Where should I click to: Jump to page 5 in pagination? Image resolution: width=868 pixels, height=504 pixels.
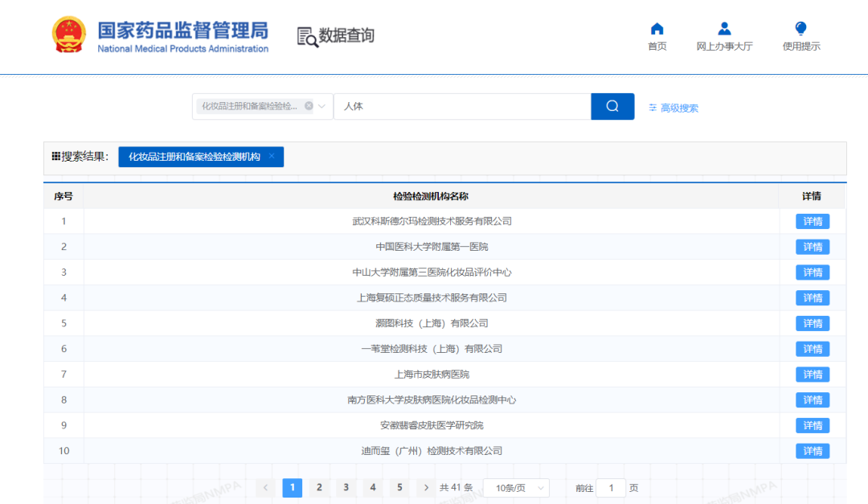point(399,488)
